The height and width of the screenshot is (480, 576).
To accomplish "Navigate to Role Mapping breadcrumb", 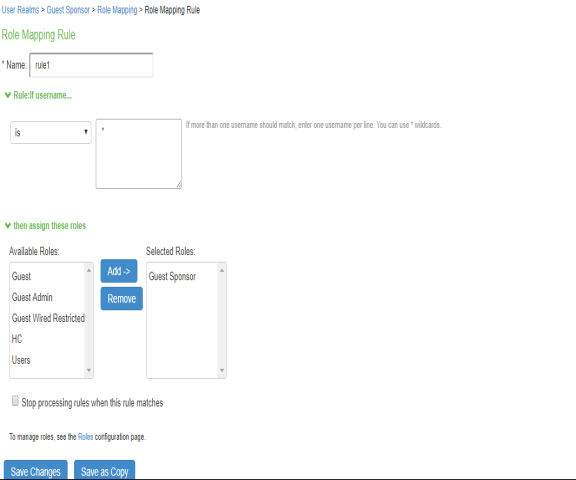I will pyautogui.click(x=117, y=10).
